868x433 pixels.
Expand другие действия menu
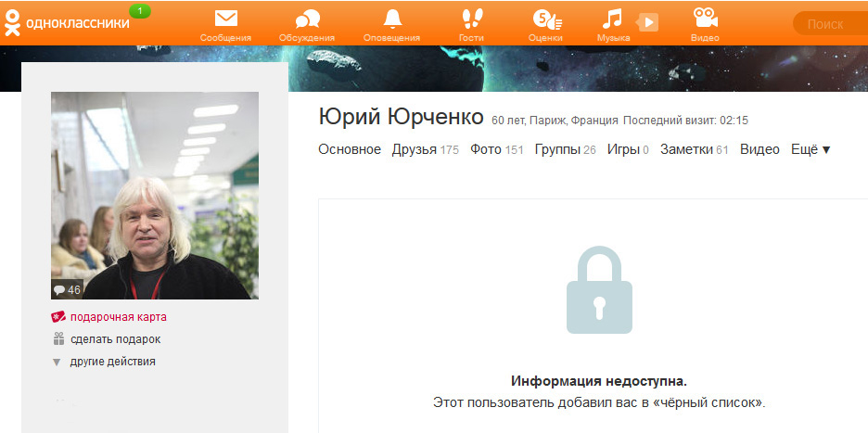pyautogui.click(x=113, y=362)
